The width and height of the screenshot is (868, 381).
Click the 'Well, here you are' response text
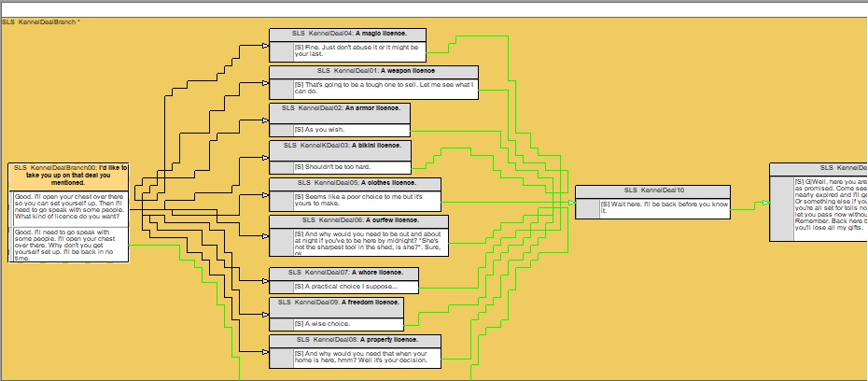pyautogui.click(x=831, y=209)
